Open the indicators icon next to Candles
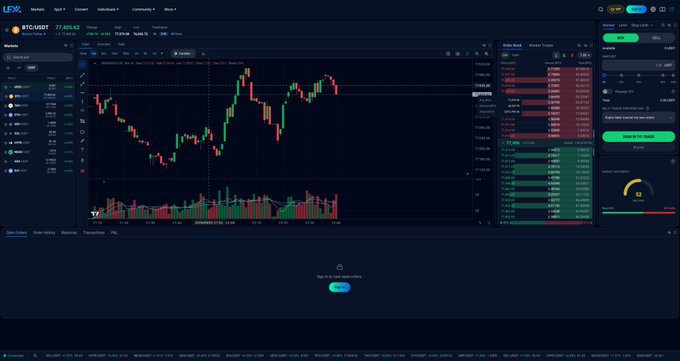Screen dimensions: 680x361 [203, 53]
